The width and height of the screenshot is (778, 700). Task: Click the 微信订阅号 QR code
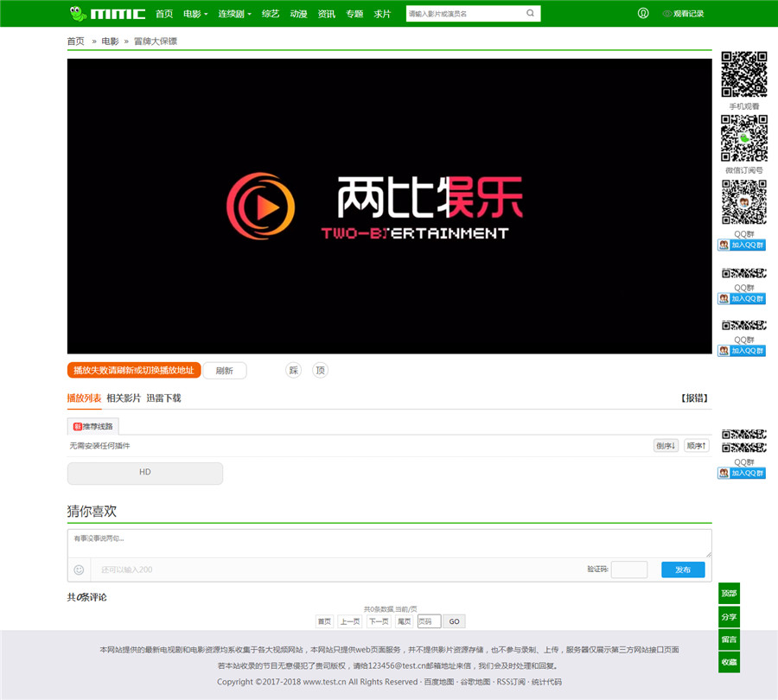pos(743,138)
